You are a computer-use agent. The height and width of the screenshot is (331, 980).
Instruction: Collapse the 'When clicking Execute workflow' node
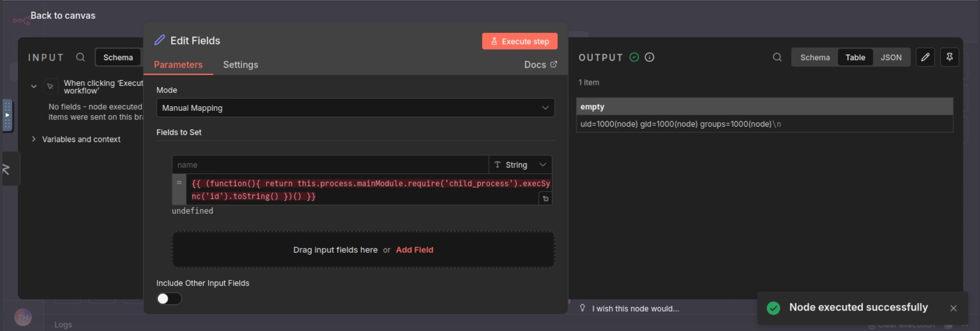(34, 86)
